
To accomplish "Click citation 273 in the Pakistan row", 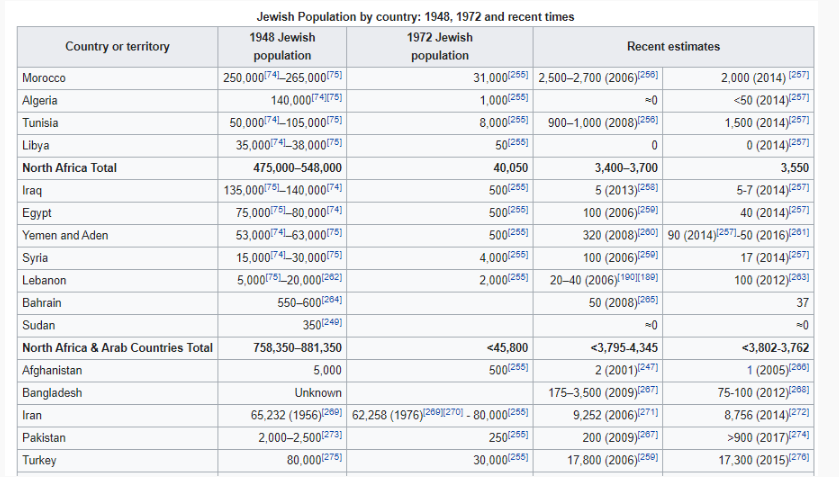I will point(332,435).
